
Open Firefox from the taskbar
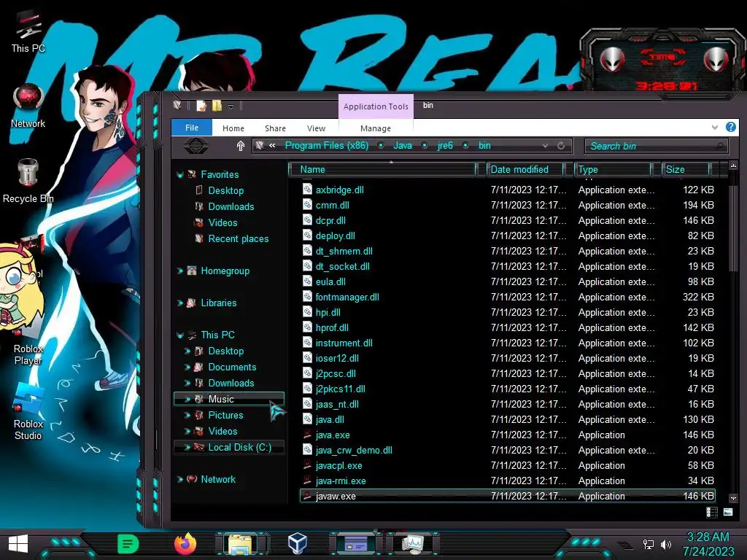click(185, 543)
